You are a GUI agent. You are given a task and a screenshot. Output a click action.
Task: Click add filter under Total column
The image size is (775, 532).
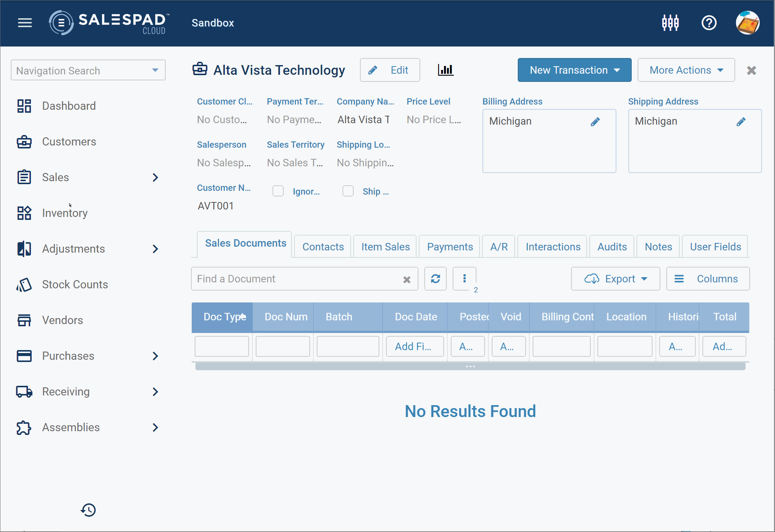point(724,346)
